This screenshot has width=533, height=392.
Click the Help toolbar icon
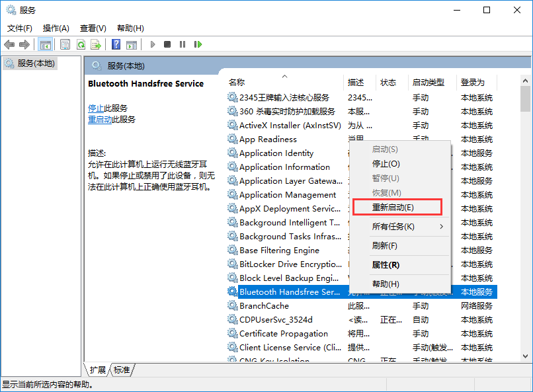coord(115,44)
